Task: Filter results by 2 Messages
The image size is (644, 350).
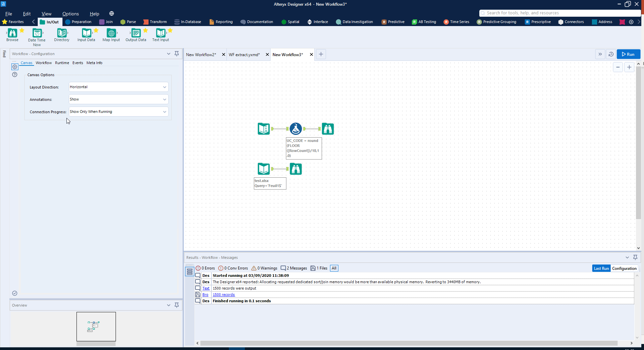Action: pyautogui.click(x=294, y=268)
